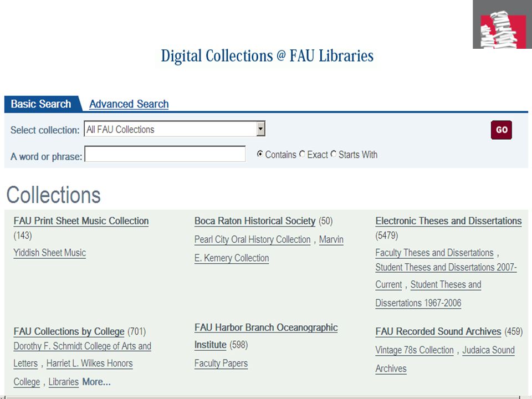Open Harriet L. Wilkes Honors College link
This screenshot has width=532, height=399.
point(90,364)
